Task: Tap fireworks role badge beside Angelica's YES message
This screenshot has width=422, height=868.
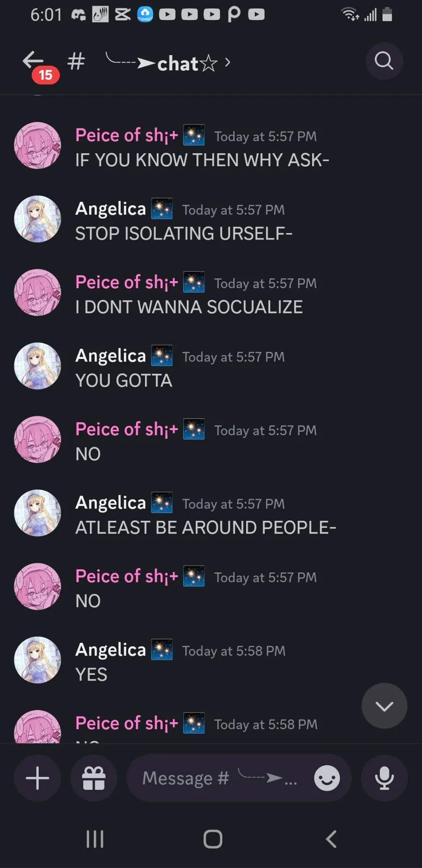Action: pyautogui.click(x=162, y=650)
